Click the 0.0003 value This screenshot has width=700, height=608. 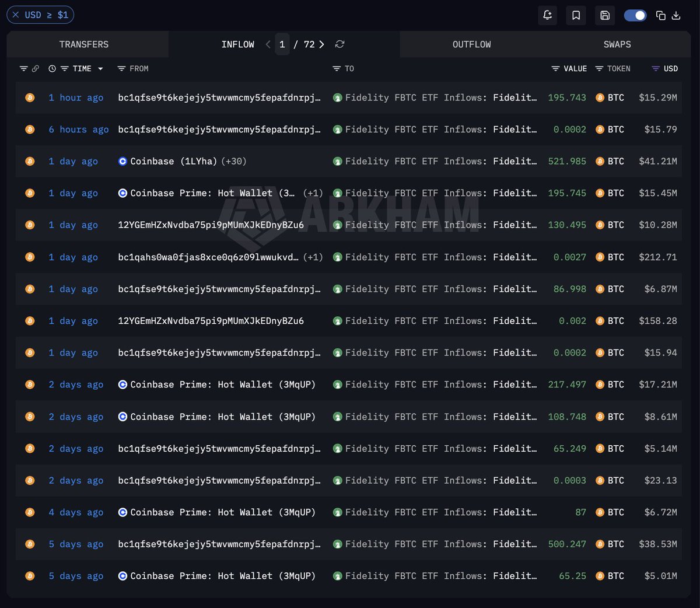[570, 480]
